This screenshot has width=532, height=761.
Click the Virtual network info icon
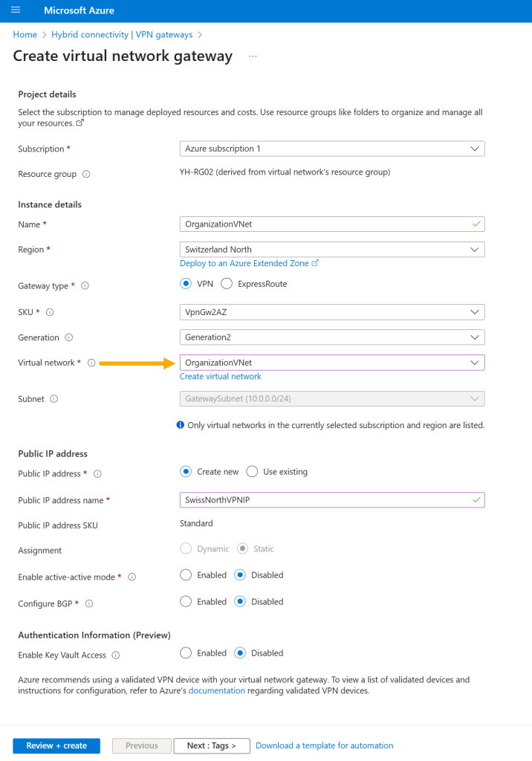[x=91, y=363]
